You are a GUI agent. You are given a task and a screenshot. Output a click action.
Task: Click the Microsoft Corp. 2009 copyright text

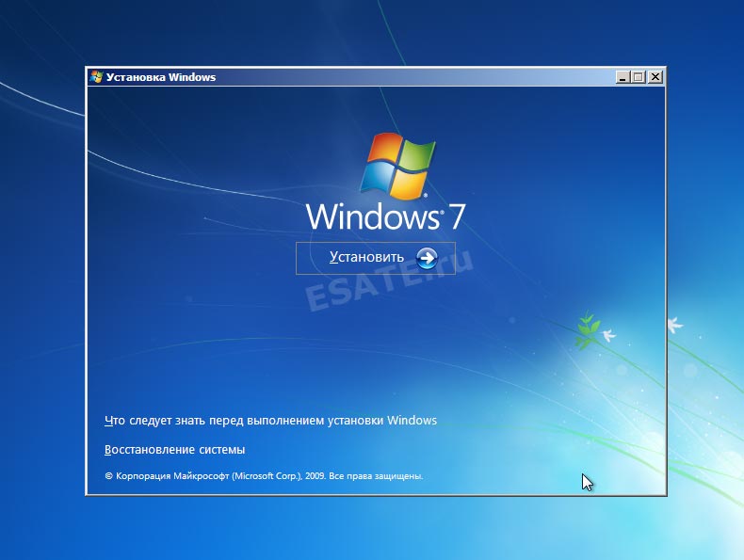[x=264, y=476]
